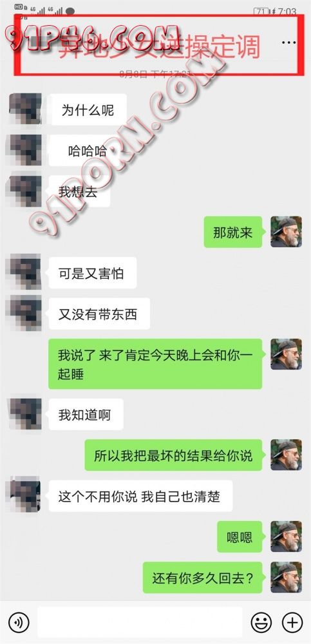
Task: Select the green bubble 那就来
Action: pyautogui.click(x=233, y=232)
